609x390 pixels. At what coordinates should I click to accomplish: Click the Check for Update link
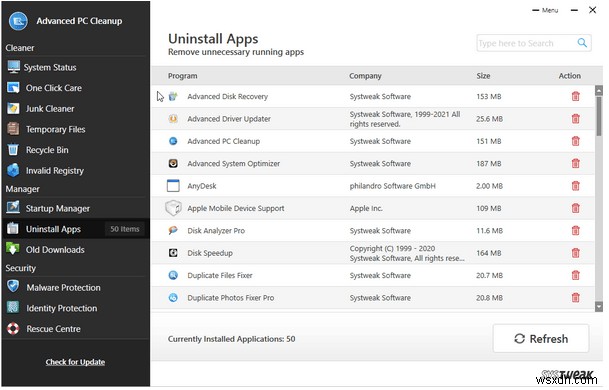point(75,362)
